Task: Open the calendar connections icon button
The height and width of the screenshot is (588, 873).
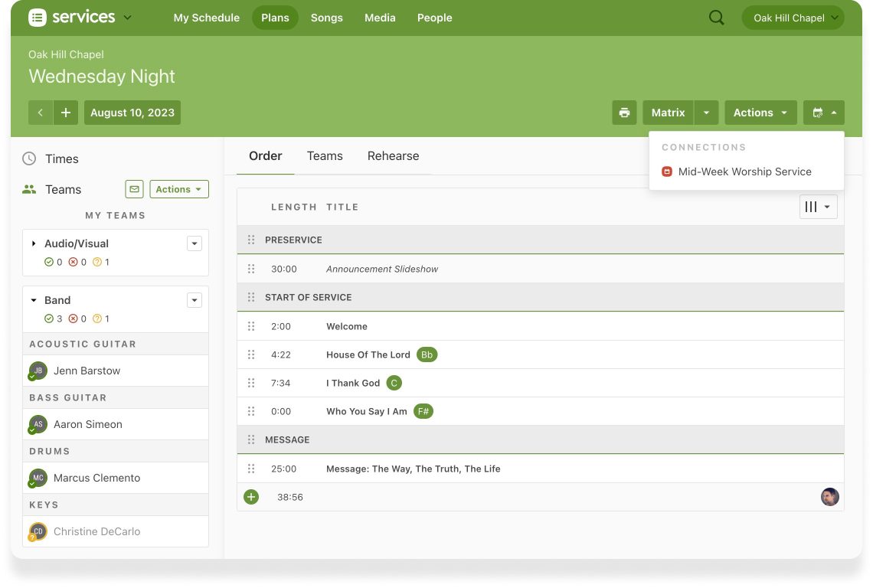Action: [823, 113]
